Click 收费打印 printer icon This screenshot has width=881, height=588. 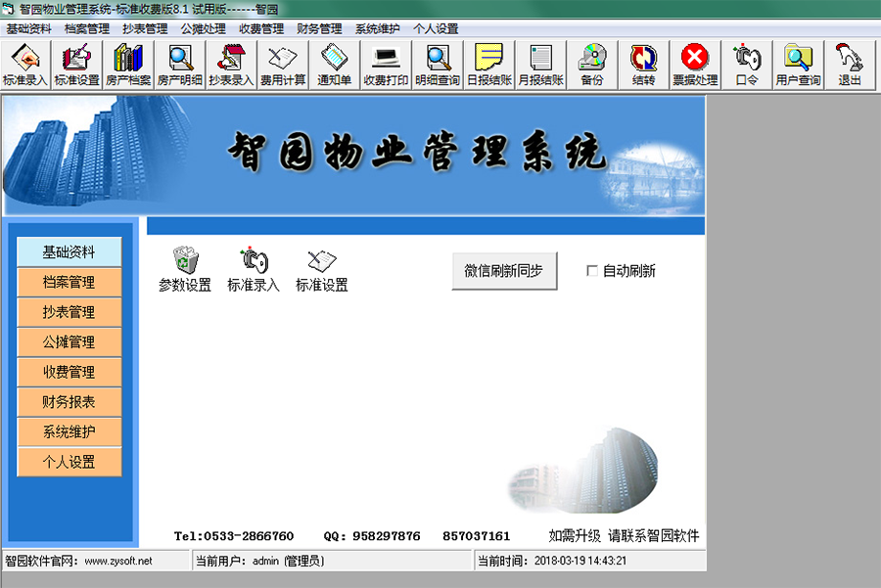point(386,66)
